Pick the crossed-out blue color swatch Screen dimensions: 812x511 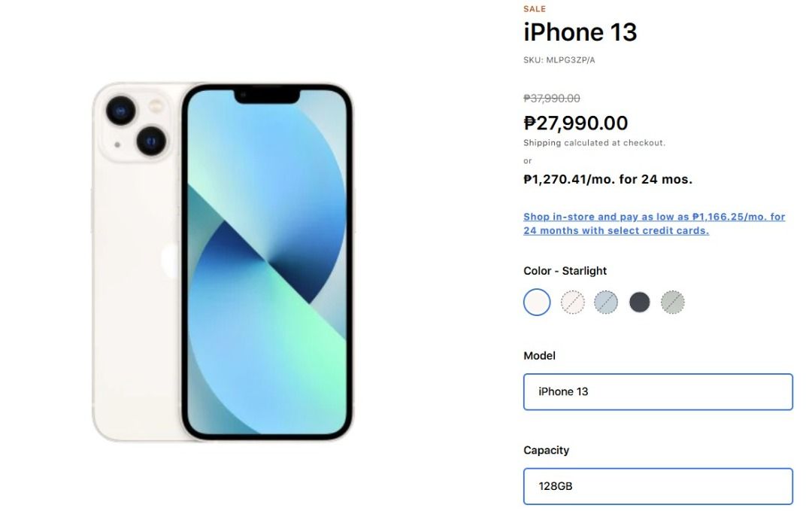(606, 303)
